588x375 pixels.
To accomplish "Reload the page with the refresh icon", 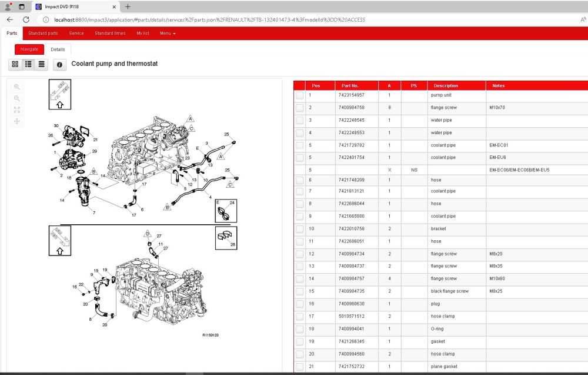I will 26,19.
